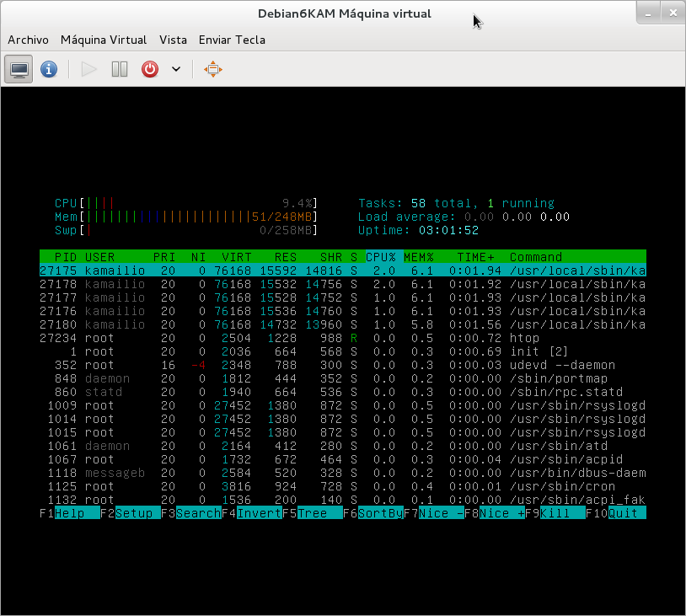Sort by the RES column header

click(x=286, y=257)
